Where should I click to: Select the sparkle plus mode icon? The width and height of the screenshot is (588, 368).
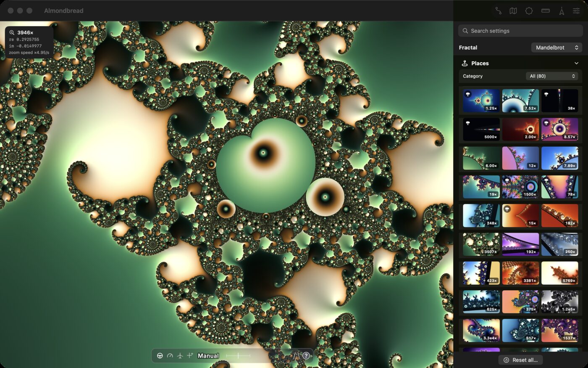pos(190,356)
